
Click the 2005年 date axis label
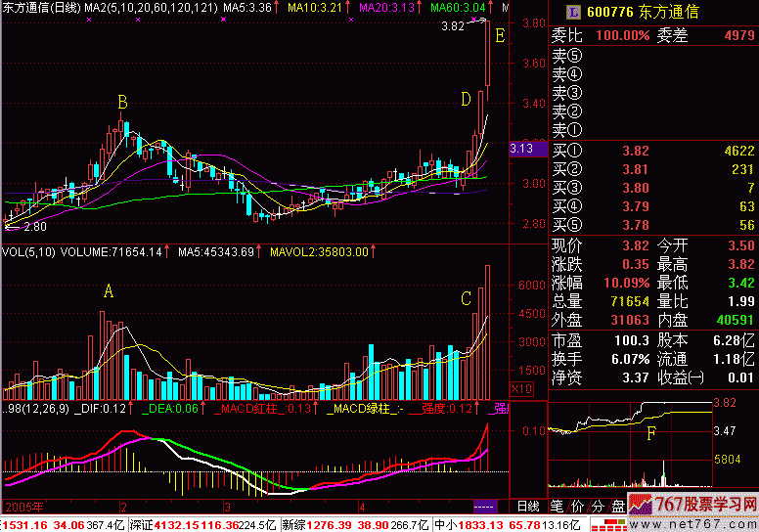(x=22, y=507)
